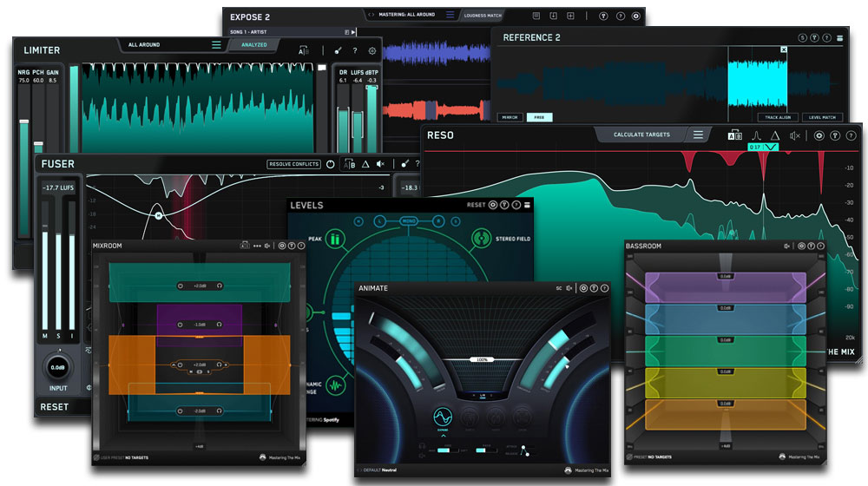Open Bassroom settings gear icon
868x486 pixels.
tap(801, 246)
